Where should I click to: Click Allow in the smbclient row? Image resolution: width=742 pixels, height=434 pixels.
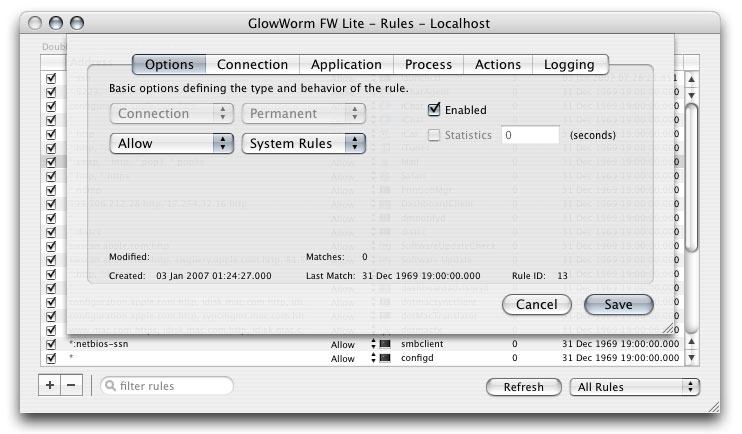[x=343, y=345]
